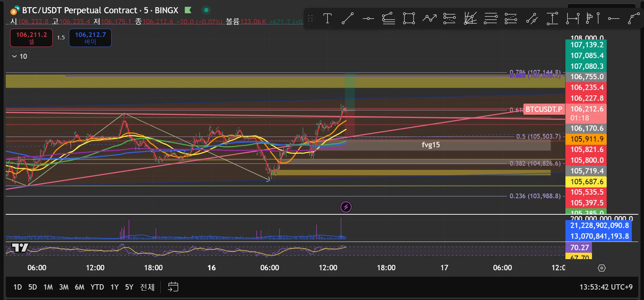Screen dimensions: 644x300
Task: Select the Gann Fan tool
Action: 470,18
